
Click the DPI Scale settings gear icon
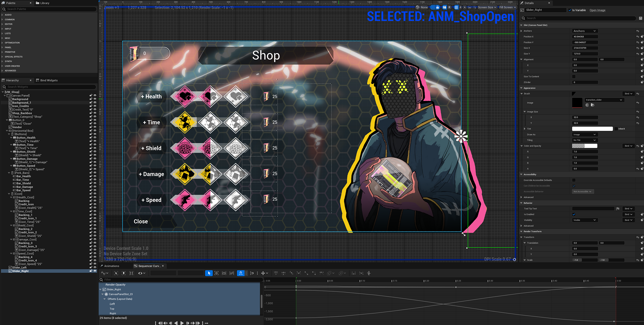(x=515, y=259)
